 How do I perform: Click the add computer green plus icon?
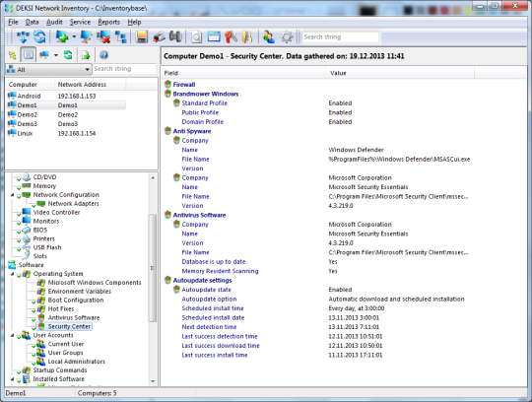pyautogui.click(x=62, y=36)
